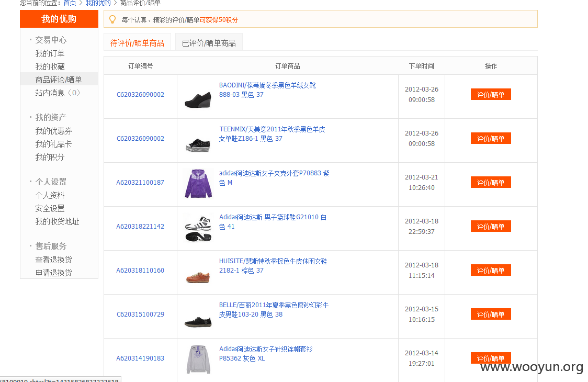Screen dimensions: 588x382
Task: Click 评价/晒单 for the BAODINI boot
Action: click(x=491, y=94)
